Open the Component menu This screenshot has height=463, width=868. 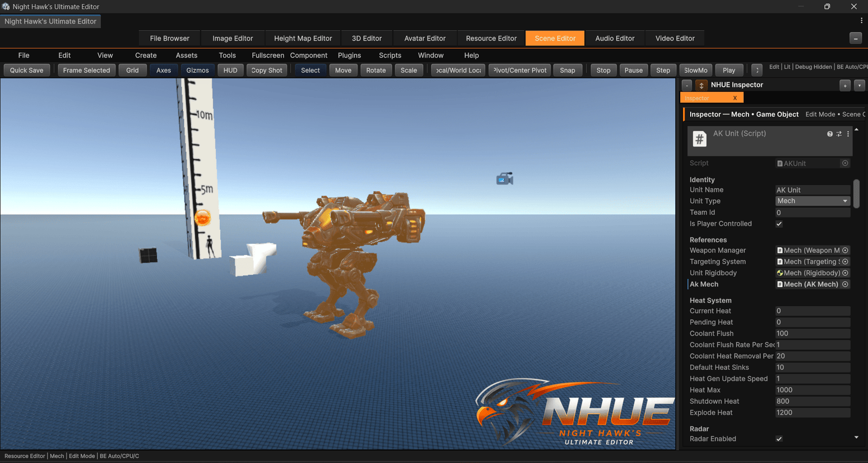tap(309, 55)
